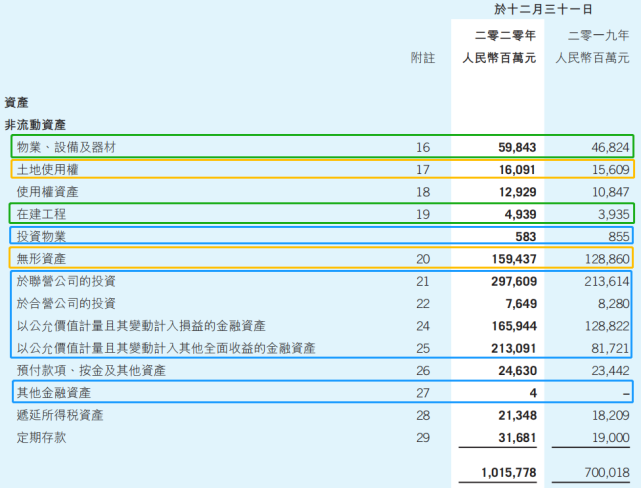Screen dimensions: 641x488
Task: Click note number 21
Action: tap(423, 281)
